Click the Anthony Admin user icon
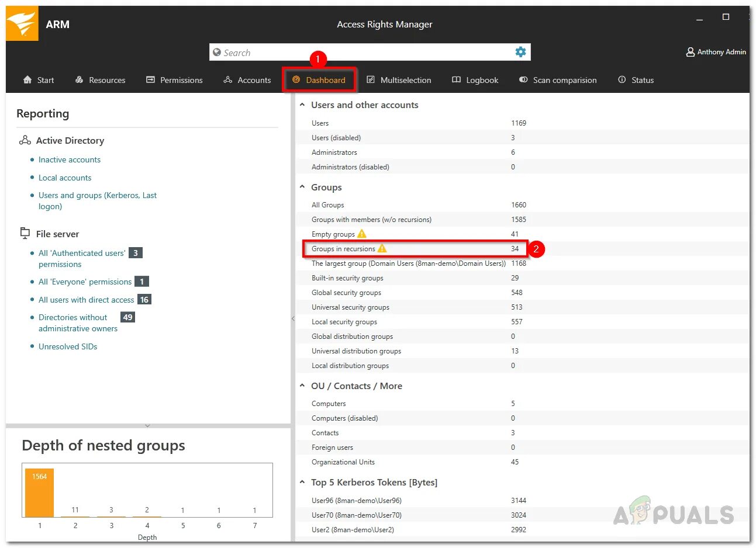This screenshot has height=548, width=756. 690,52
